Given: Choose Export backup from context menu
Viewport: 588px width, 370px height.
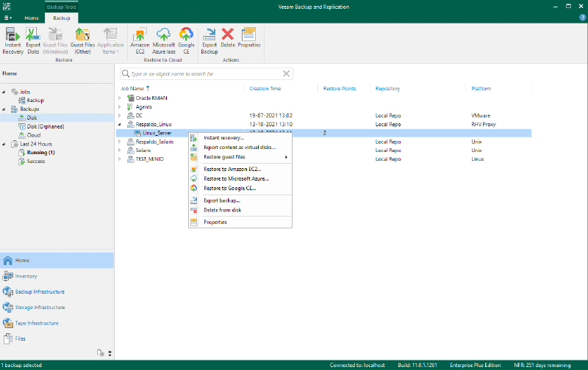Looking at the screenshot, I should click(x=240, y=200).
